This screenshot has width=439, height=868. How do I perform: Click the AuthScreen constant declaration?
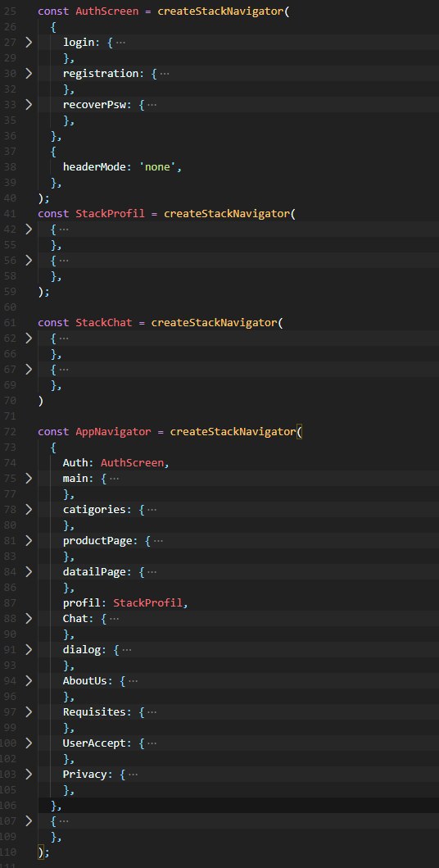106,11
